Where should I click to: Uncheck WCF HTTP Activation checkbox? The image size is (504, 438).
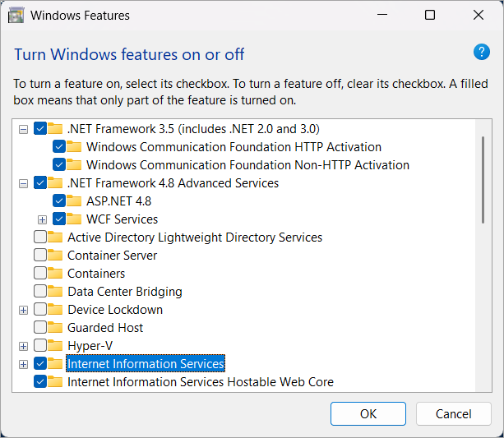[59, 146]
